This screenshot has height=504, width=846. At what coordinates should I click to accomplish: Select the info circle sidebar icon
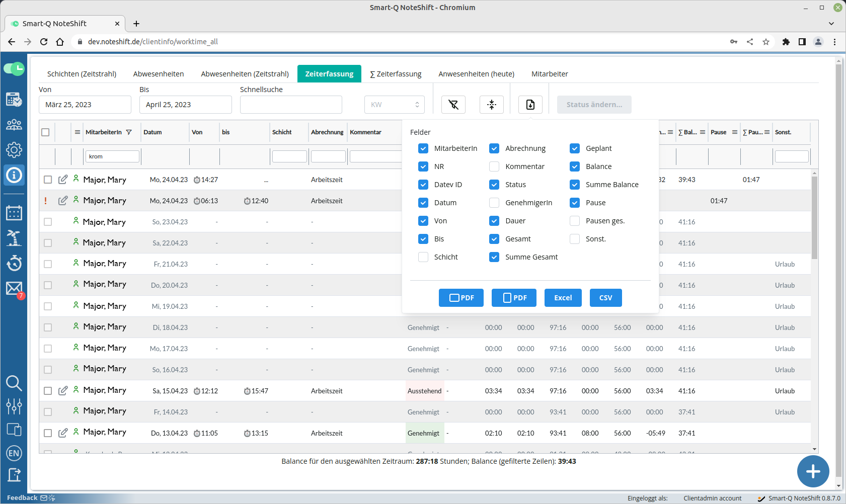click(14, 175)
